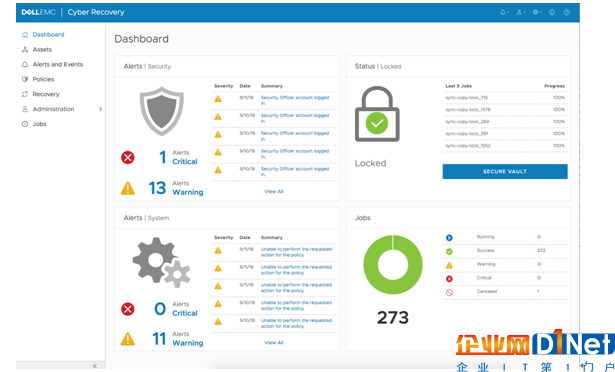The width and height of the screenshot is (615, 372).
Task: Open the settings gear dropdown in header
Action: (x=537, y=12)
